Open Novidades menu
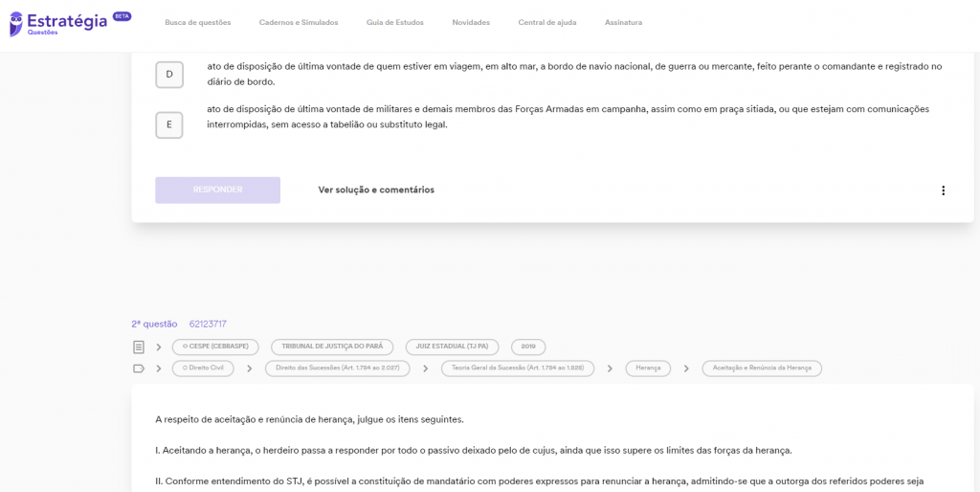 (x=471, y=23)
